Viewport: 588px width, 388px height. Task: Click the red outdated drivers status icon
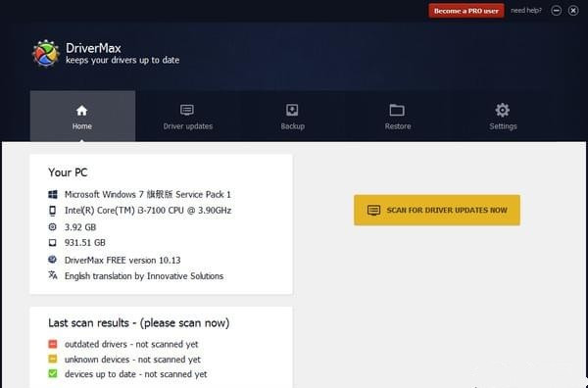click(53, 344)
